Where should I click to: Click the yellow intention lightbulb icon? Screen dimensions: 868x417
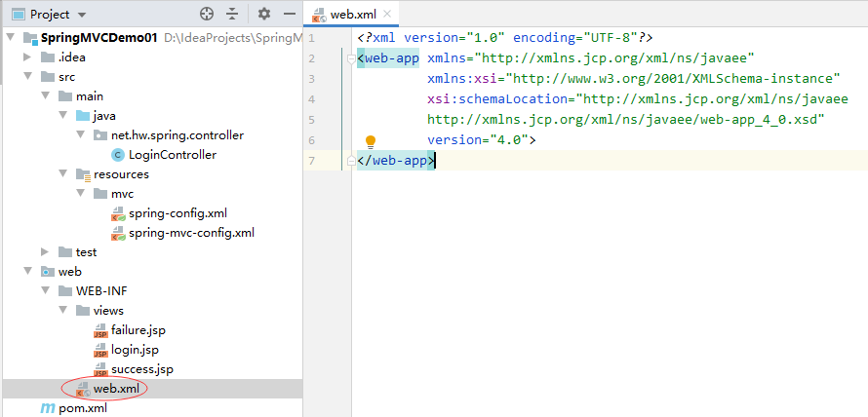pos(371,142)
